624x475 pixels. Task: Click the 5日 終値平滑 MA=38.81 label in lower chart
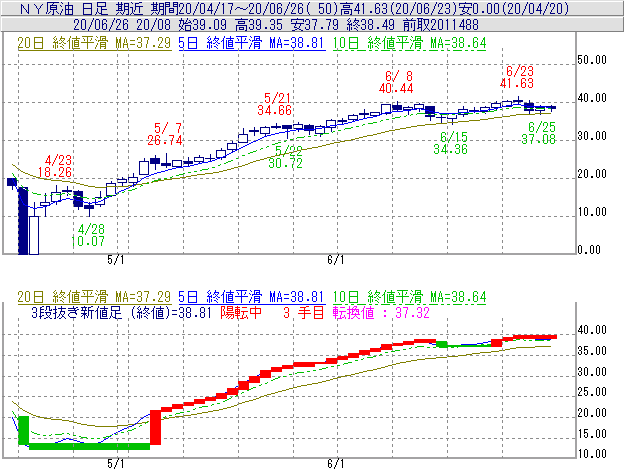tap(252, 297)
